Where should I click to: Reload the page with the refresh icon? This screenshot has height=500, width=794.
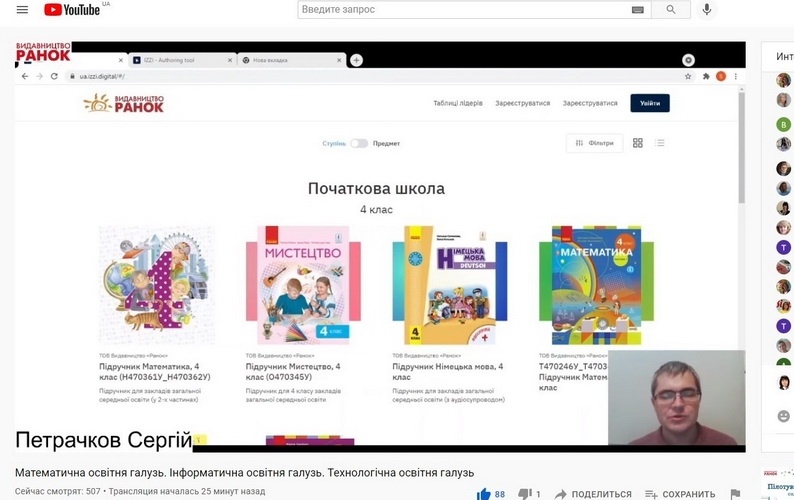point(54,76)
